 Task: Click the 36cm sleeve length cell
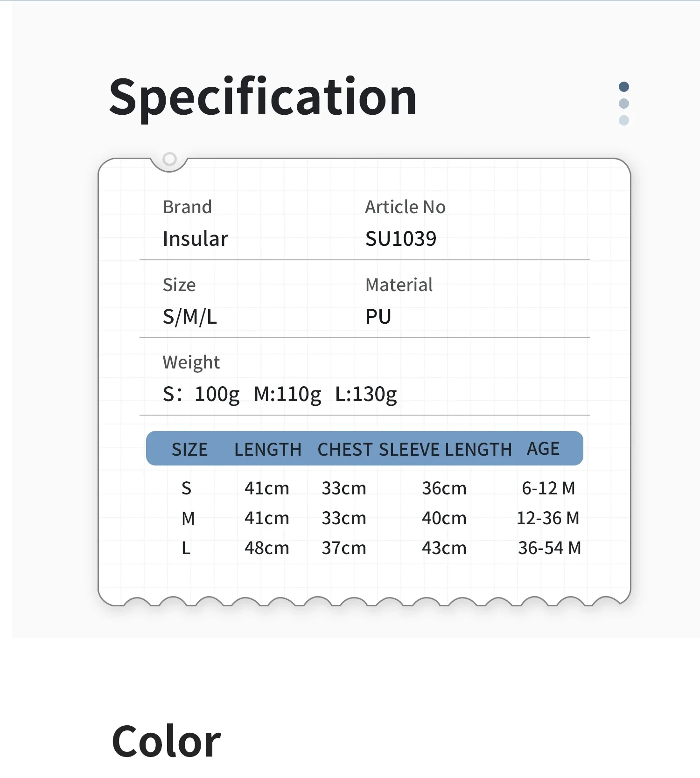tap(444, 488)
